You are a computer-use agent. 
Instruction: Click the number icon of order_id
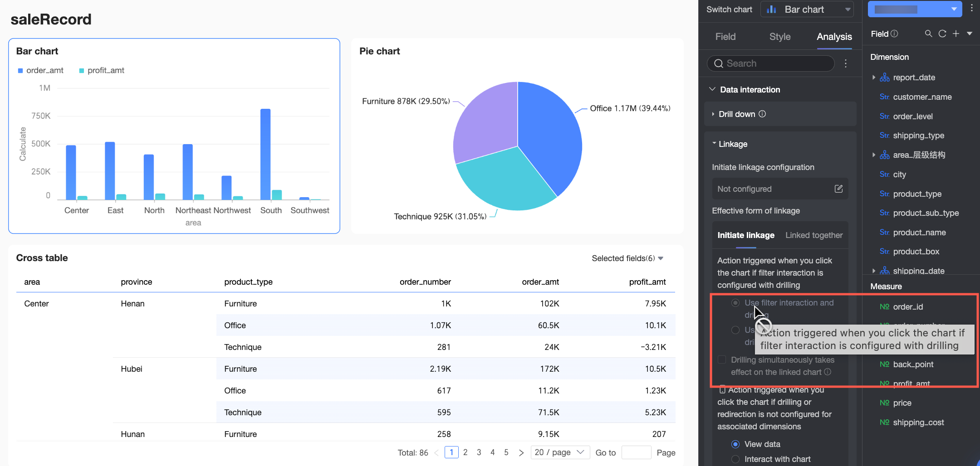coord(884,306)
